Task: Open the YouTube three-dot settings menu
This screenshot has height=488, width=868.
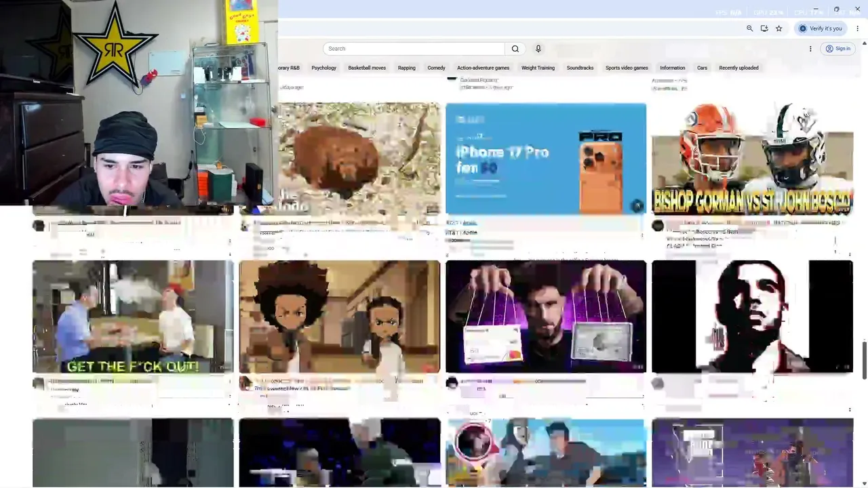Action: pyautogui.click(x=810, y=49)
